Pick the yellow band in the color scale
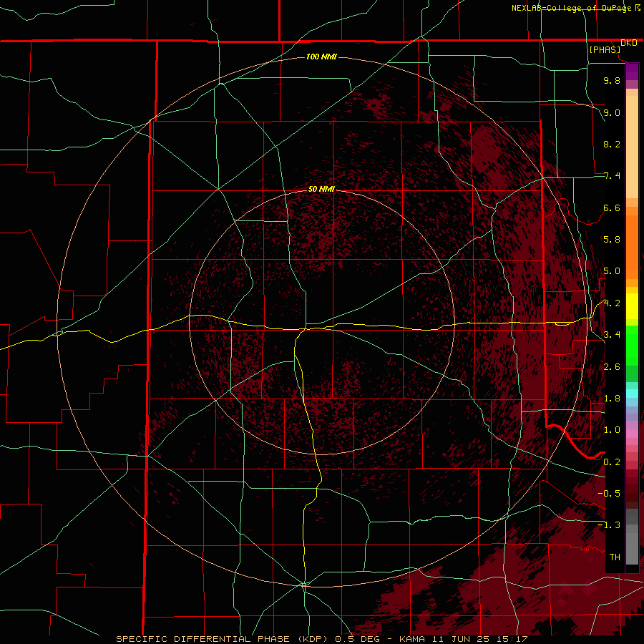 click(x=632, y=306)
